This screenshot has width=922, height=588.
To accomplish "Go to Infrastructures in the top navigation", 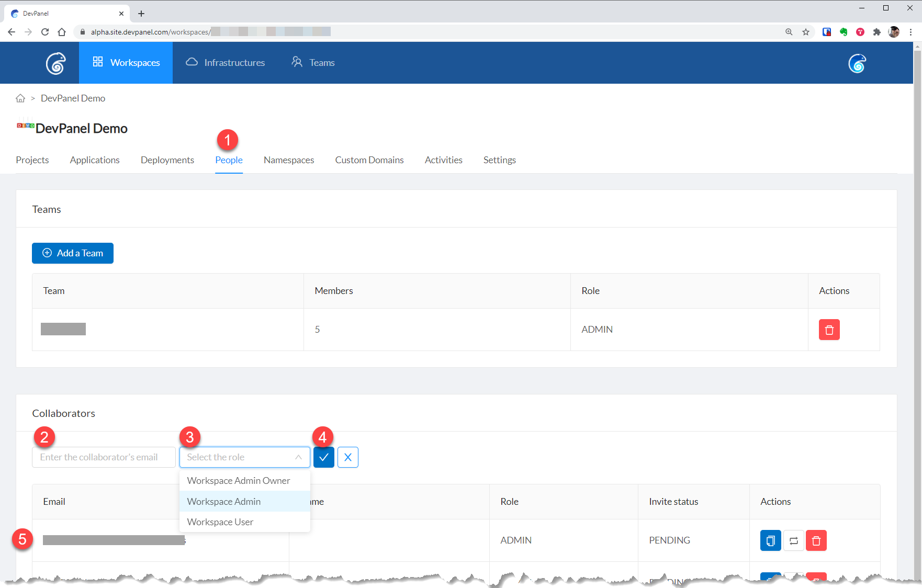I will tap(226, 63).
